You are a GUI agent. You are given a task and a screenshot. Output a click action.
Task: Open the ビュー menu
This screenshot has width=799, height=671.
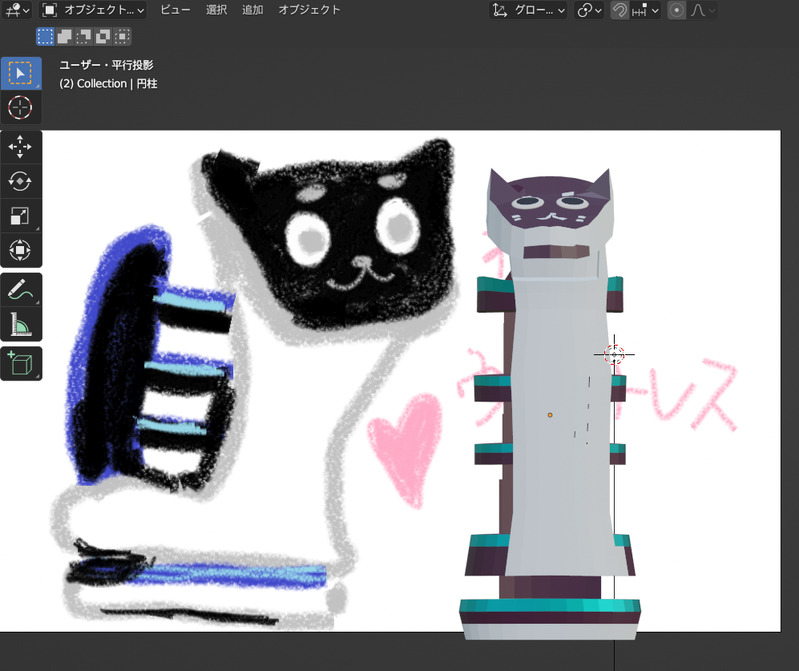pos(175,10)
